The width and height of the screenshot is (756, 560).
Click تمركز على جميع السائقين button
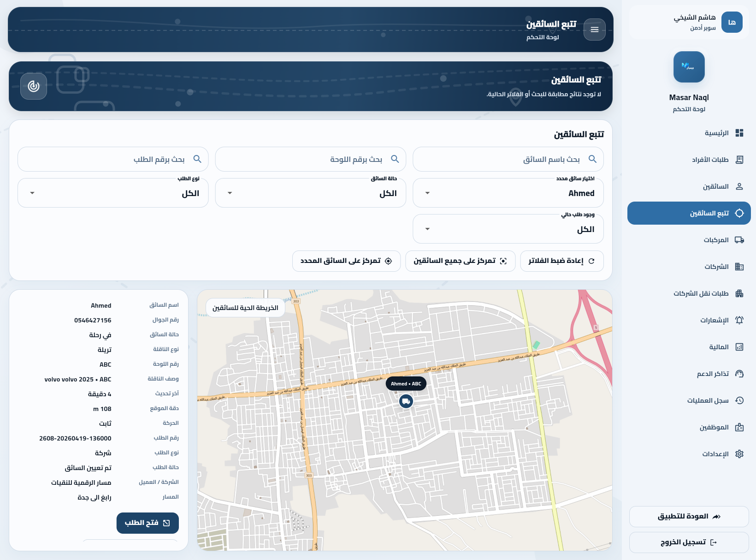click(460, 261)
